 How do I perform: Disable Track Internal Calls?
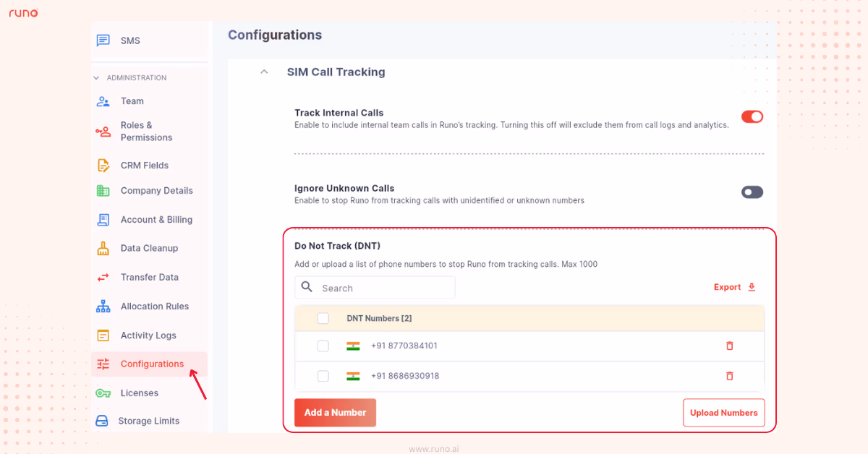[x=752, y=116]
